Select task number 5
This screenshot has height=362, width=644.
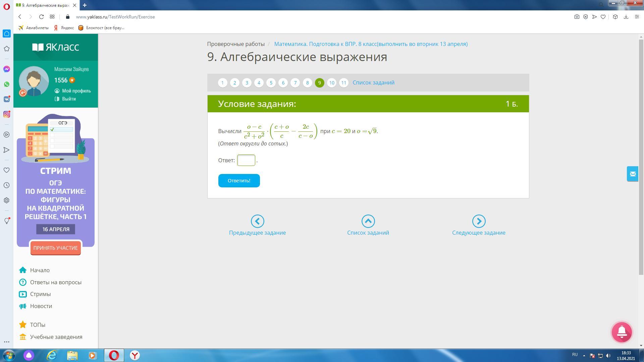[x=271, y=83]
